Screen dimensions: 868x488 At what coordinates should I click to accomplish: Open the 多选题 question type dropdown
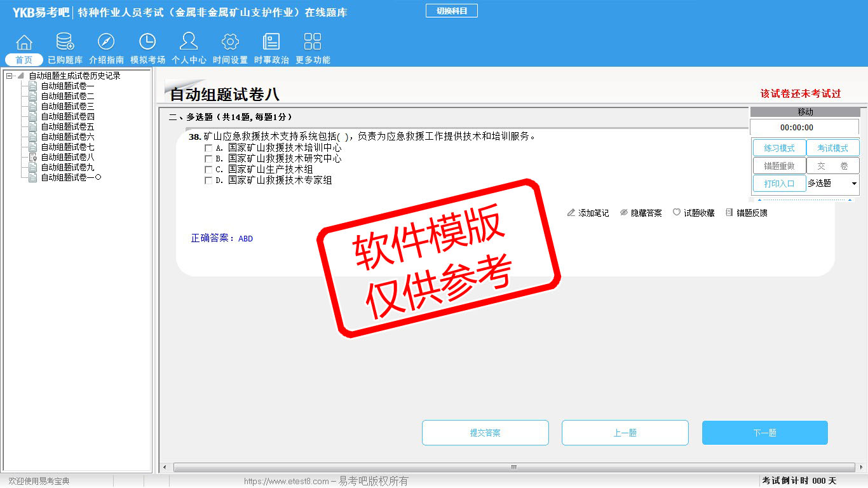pyautogui.click(x=853, y=184)
